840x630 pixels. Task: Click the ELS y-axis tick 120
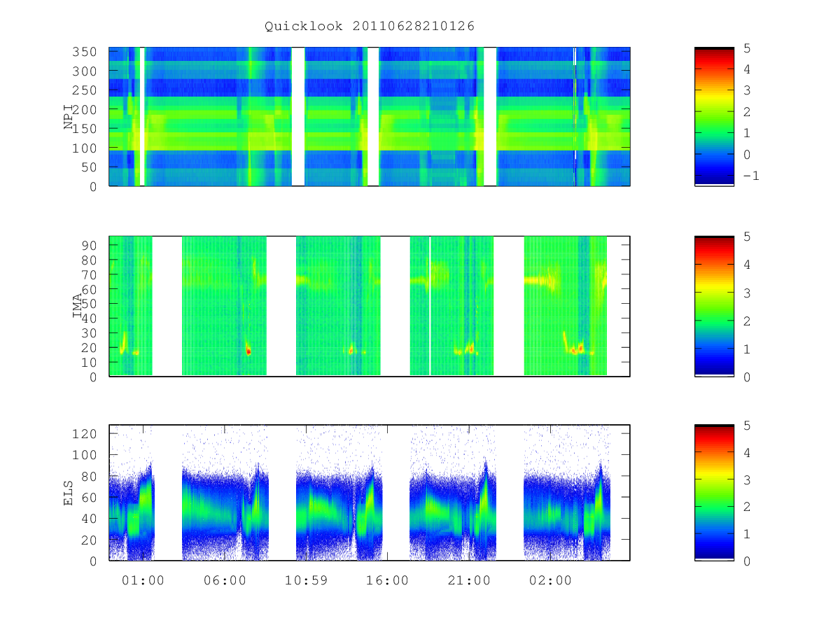(x=83, y=433)
